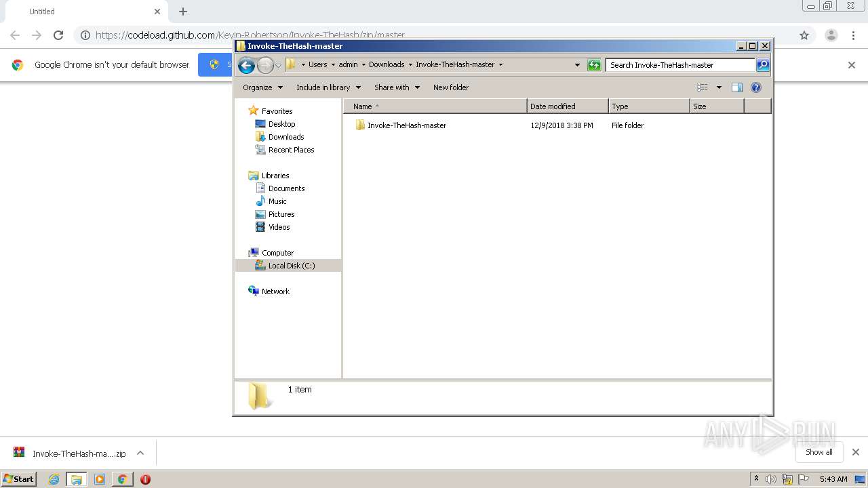Click the red Opera-style taskbar icon
The height and width of the screenshot is (488, 868).
tap(145, 479)
